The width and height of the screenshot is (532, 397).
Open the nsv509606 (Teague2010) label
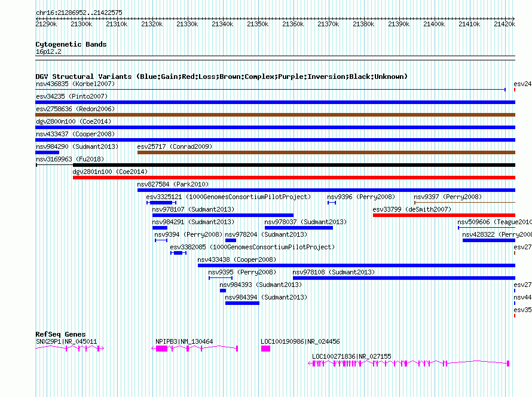pyautogui.click(x=495, y=222)
